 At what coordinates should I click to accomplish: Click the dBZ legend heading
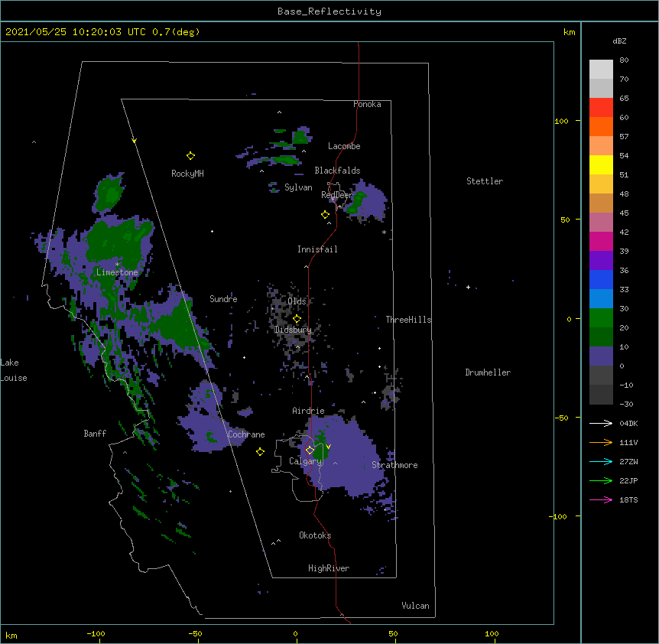pos(619,41)
